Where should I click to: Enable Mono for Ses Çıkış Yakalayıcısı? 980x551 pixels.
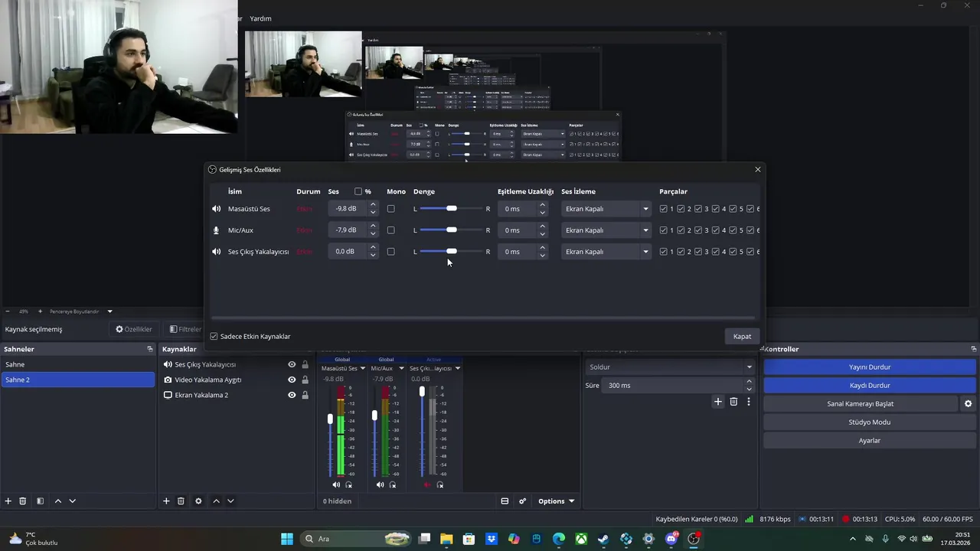[391, 252]
